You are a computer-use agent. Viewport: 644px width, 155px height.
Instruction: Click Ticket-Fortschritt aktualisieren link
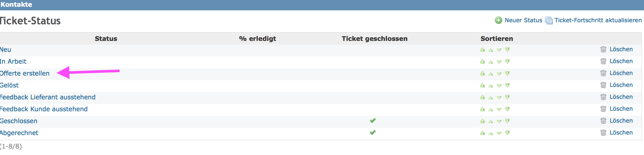598,20
